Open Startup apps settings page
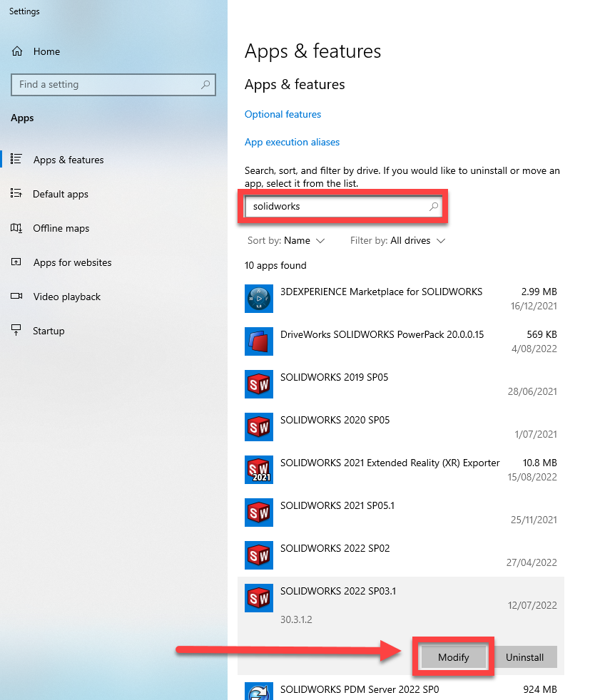Screen dimensions: 590x700 pos(114,331)
